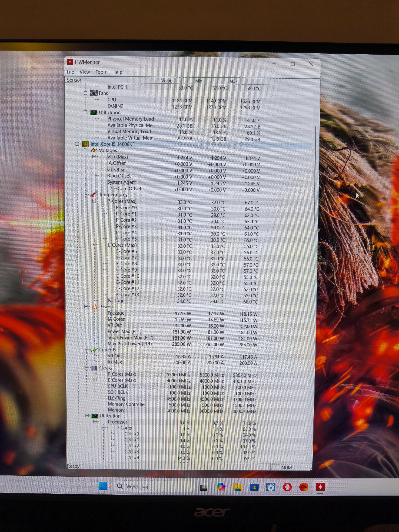Collapse the P-Cores (Max) temperatures node
Image resolution: width=399 pixels, height=532 pixels.
(94, 201)
